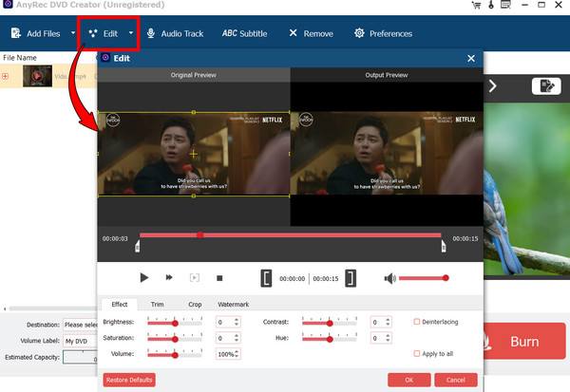Click the right trim handle on timeline

[x=444, y=246]
